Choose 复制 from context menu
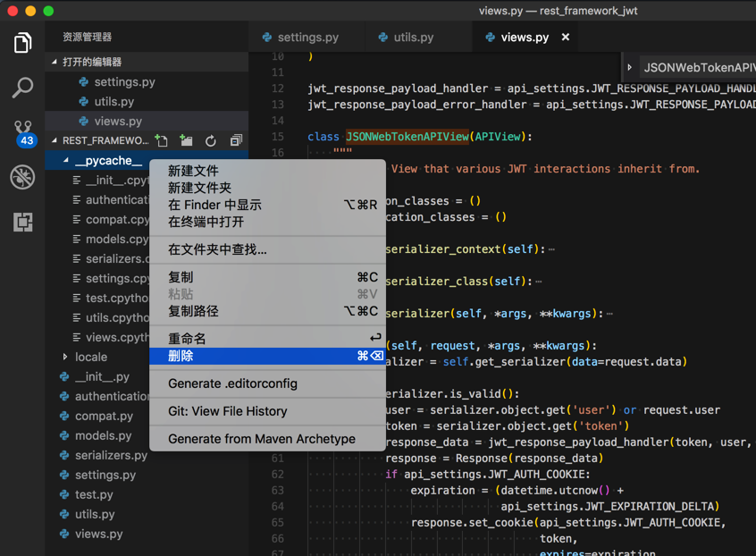 click(x=267, y=277)
